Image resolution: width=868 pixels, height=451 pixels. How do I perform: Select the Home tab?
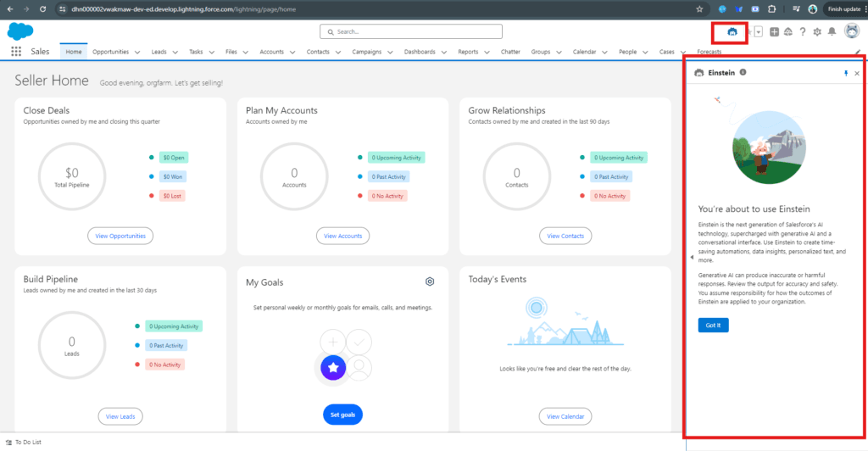74,52
